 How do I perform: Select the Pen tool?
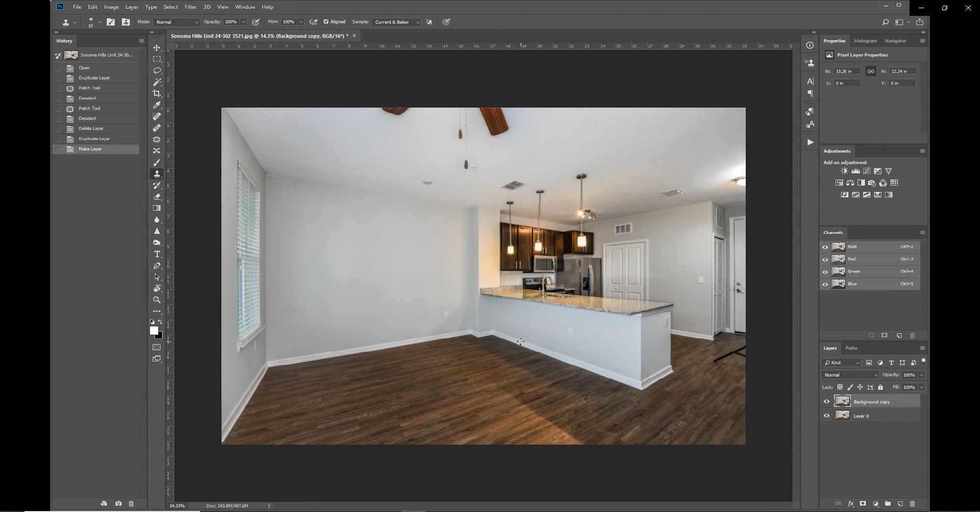[x=157, y=265]
